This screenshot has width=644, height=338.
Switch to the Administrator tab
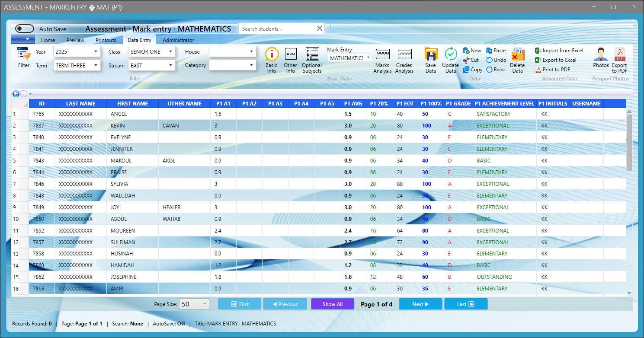coord(178,40)
